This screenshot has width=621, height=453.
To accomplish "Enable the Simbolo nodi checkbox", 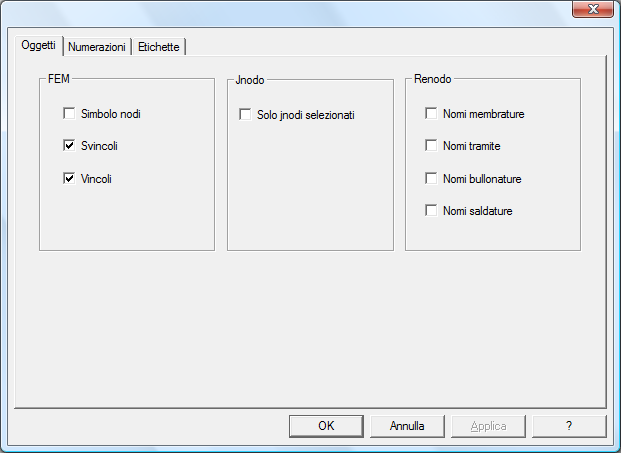I will click(69, 114).
